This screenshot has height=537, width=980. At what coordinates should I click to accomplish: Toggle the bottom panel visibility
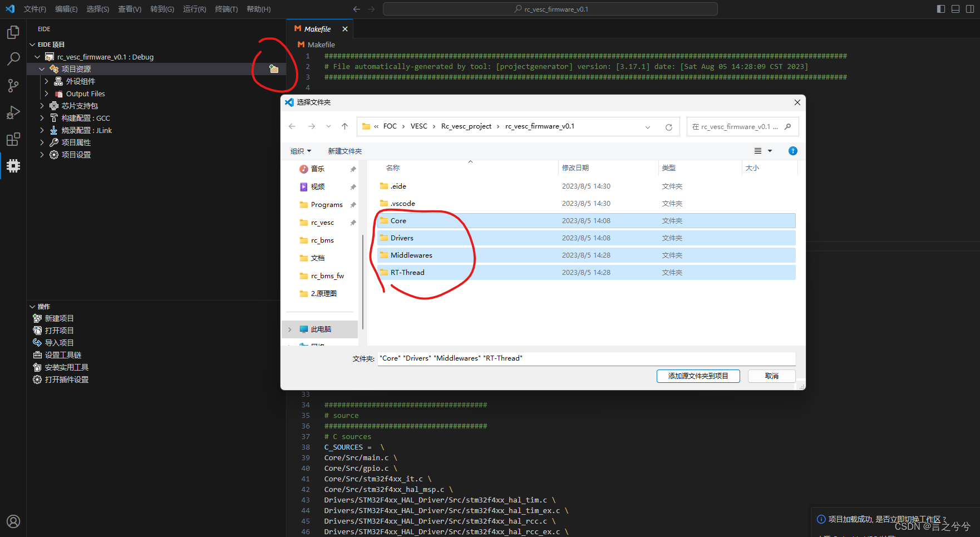coord(955,8)
